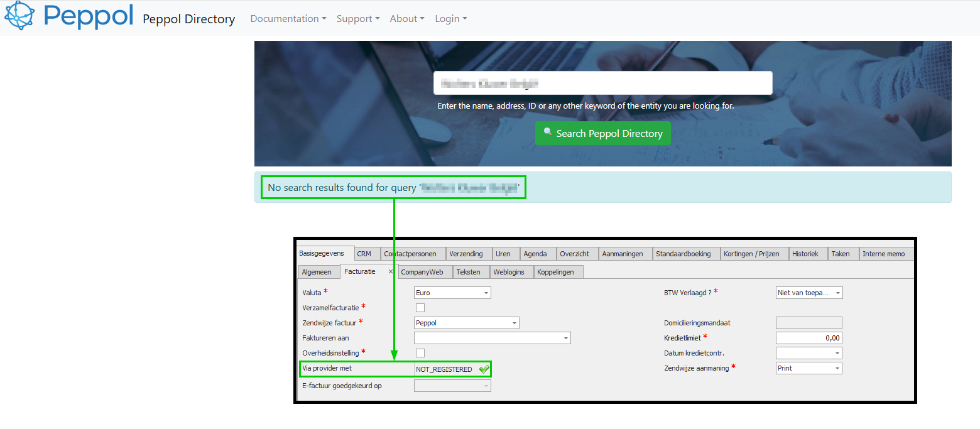Select the CompanyWeb sub-tab

pyautogui.click(x=422, y=272)
